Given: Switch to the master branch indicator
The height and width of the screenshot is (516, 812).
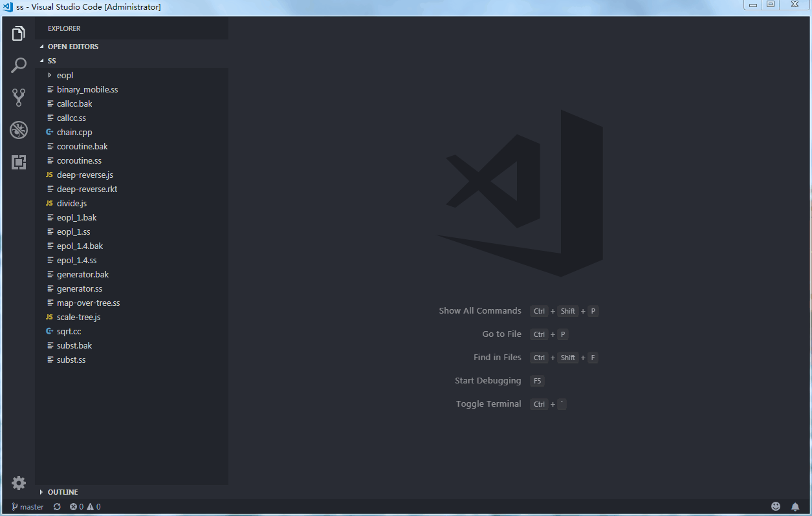Looking at the screenshot, I should tap(27, 506).
